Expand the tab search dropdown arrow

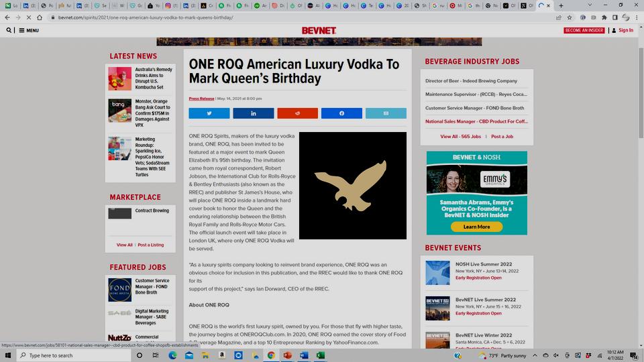pos(590,5)
